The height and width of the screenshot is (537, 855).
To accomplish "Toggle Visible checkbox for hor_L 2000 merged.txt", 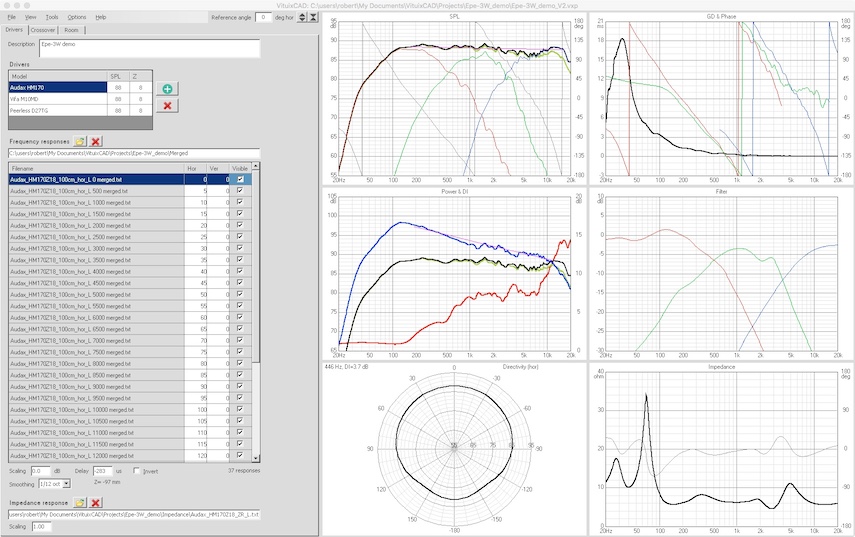I will click(x=240, y=225).
